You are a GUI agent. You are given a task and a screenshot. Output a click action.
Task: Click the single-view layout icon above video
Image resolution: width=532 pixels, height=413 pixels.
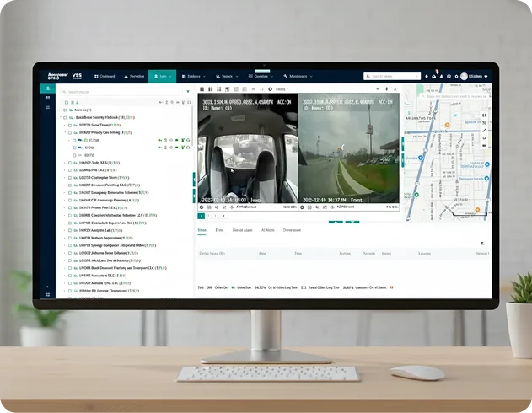pyautogui.click(x=203, y=89)
